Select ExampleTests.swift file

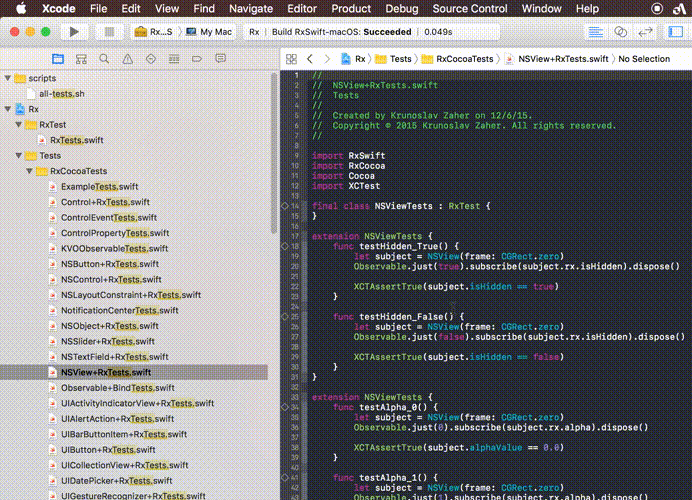99,186
